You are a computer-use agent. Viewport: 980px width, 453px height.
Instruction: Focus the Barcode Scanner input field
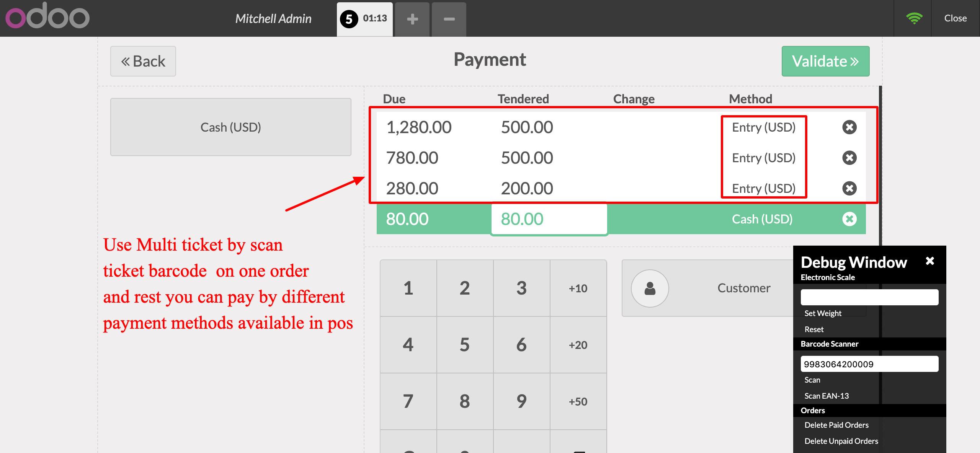869,364
